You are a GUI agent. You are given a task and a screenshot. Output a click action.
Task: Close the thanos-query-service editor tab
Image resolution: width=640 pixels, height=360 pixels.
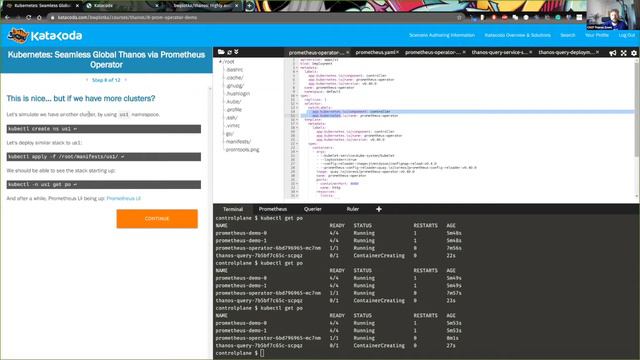click(x=530, y=52)
